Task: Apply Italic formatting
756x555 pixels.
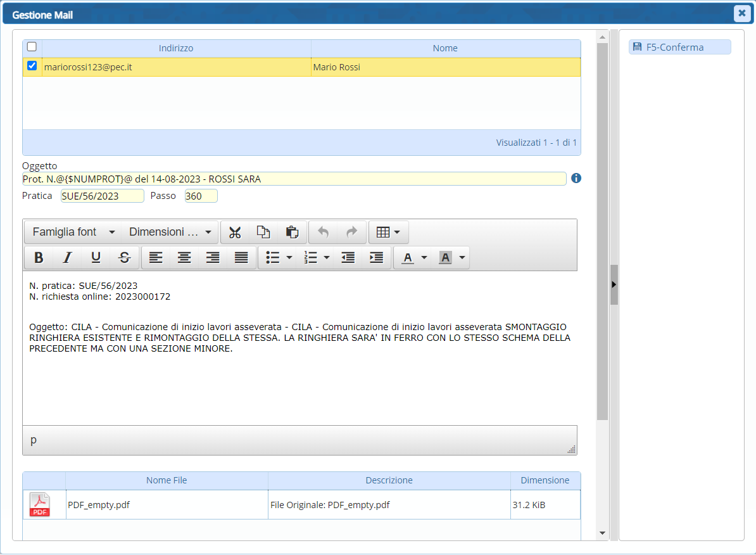Action: point(67,258)
